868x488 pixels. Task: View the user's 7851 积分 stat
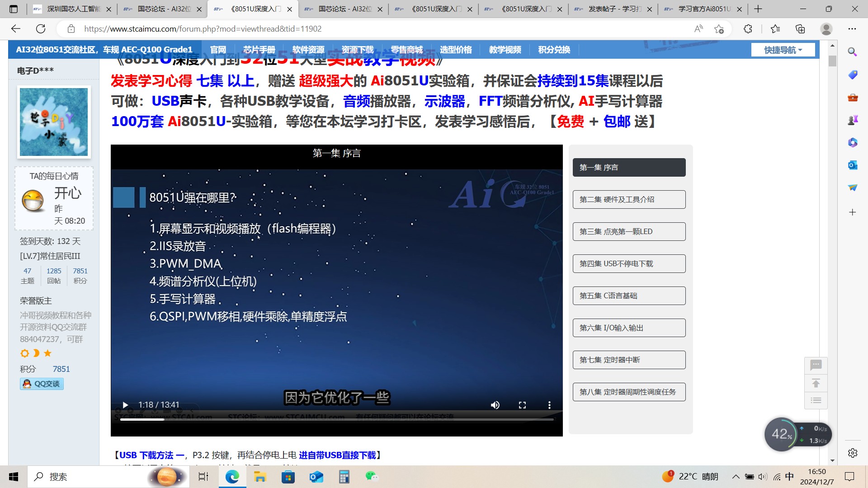coord(80,276)
